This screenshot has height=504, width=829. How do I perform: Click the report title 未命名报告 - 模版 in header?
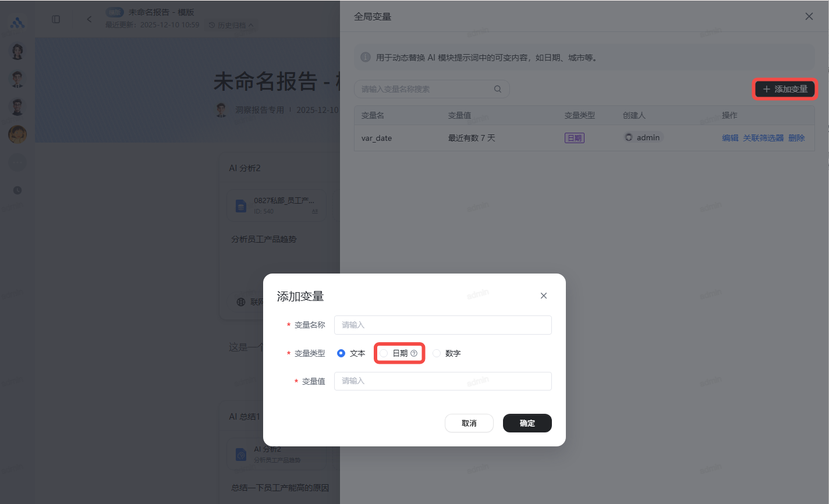(161, 12)
